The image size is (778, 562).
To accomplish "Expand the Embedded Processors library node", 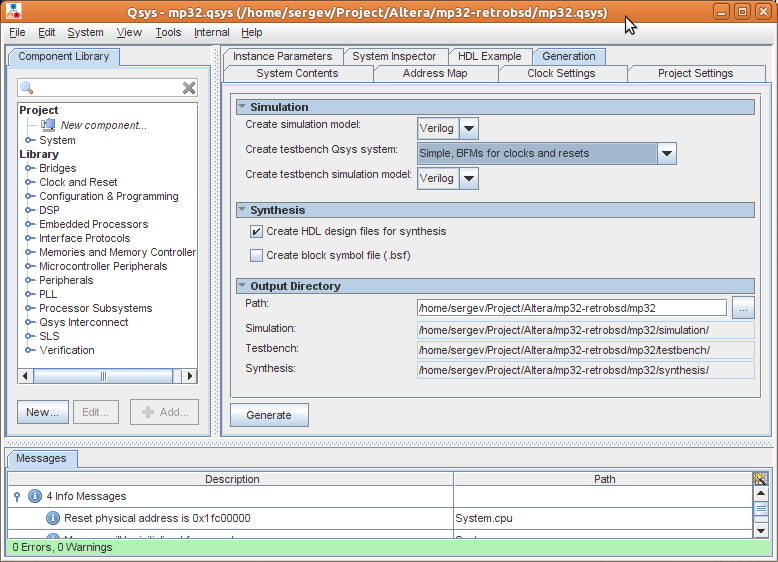I will (30, 224).
